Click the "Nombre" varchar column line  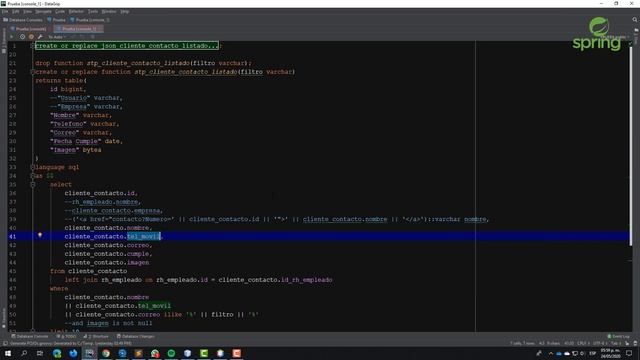[x=81, y=115]
